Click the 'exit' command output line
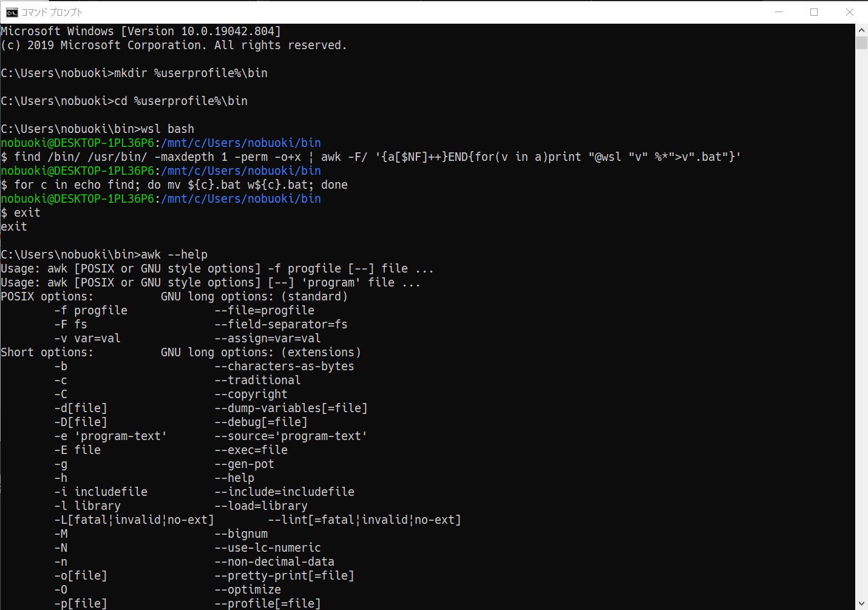This screenshot has width=868, height=610. tap(13, 226)
